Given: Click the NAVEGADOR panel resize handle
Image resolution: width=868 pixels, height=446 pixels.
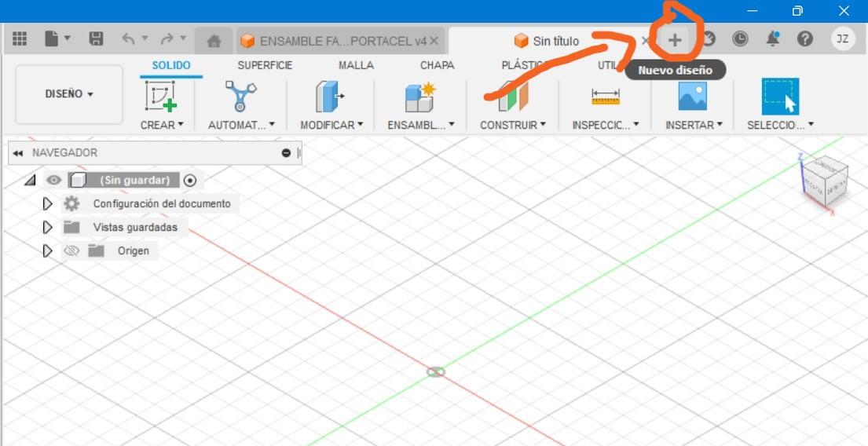Looking at the screenshot, I should click(x=299, y=153).
